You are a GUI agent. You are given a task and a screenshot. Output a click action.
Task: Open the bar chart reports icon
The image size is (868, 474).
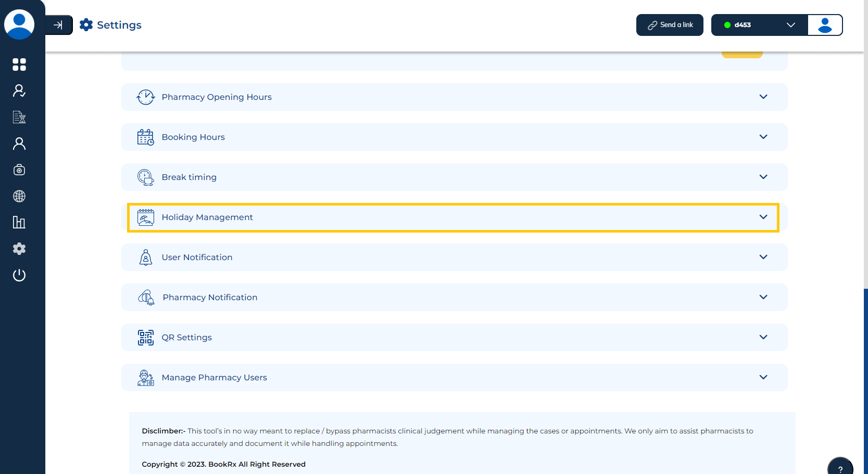[x=19, y=223]
